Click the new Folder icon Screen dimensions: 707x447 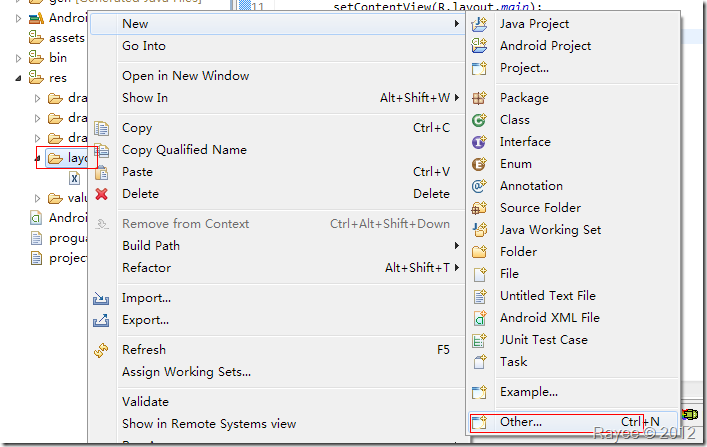(479, 252)
